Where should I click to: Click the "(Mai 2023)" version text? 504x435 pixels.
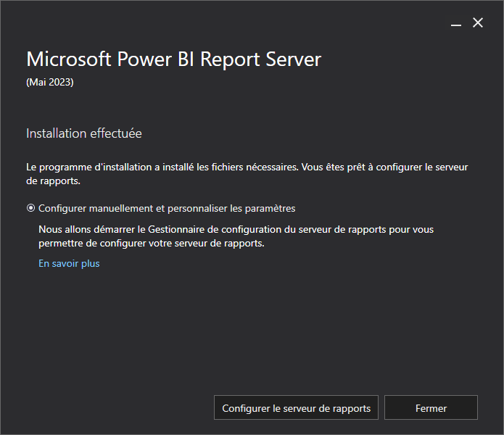[x=50, y=82]
